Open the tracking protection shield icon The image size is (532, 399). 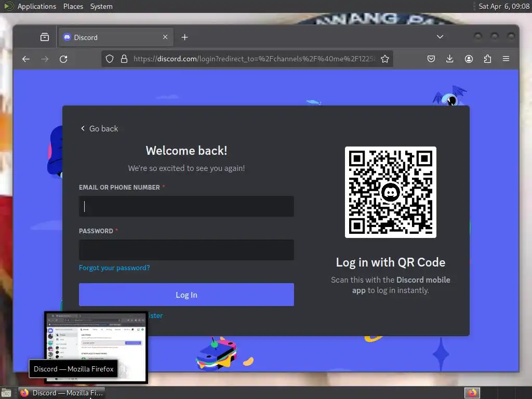[110, 59]
